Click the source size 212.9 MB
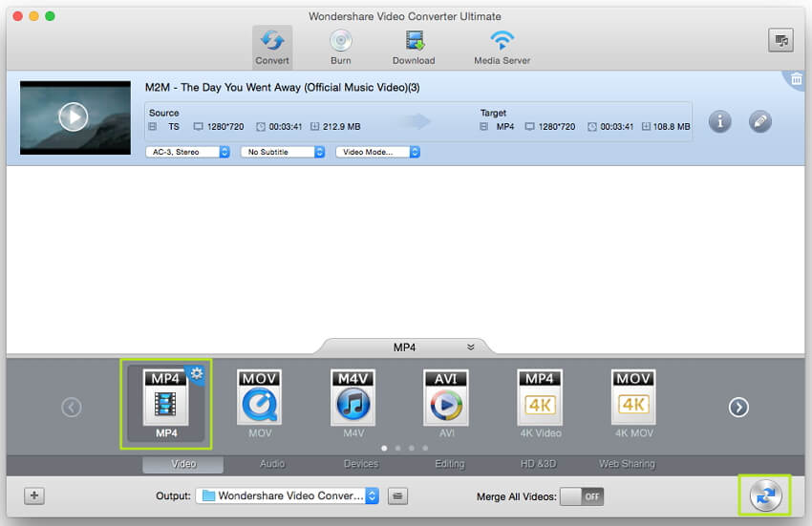Viewport: 812px width, 526px height. pyautogui.click(x=341, y=126)
